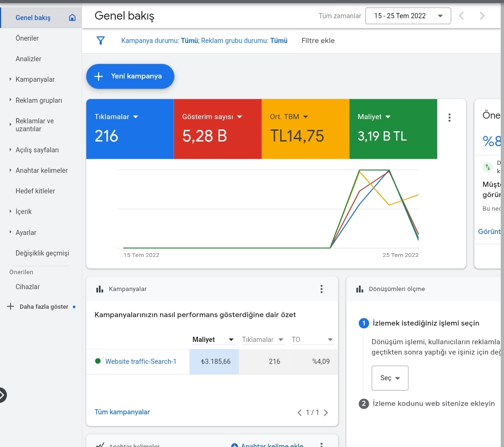Expand the Kampanyalar sidebar item

[35, 79]
